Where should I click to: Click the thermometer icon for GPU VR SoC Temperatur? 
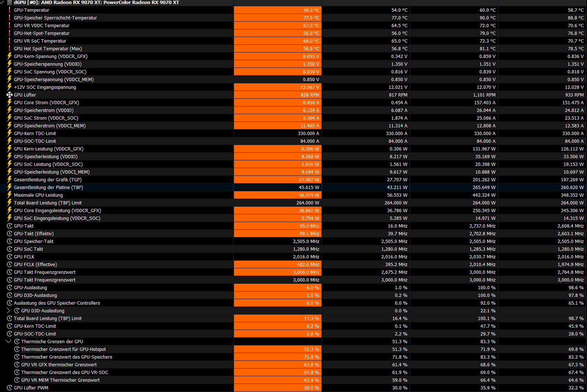coord(10,41)
